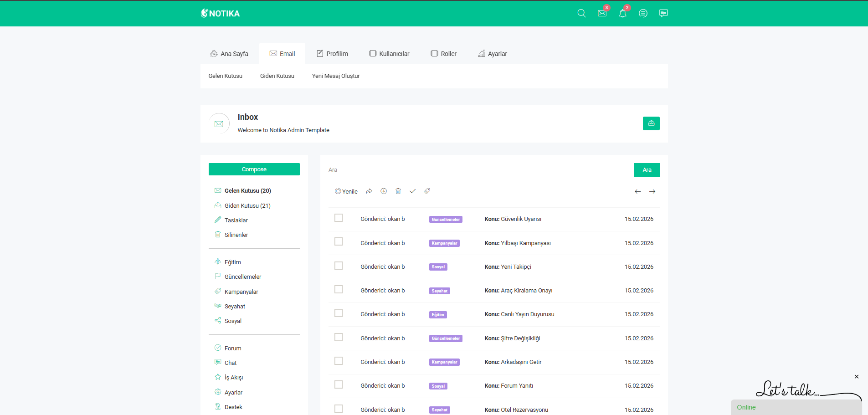
Task: Open Giden Kutusu (21) in sidebar
Action: [x=247, y=206]
